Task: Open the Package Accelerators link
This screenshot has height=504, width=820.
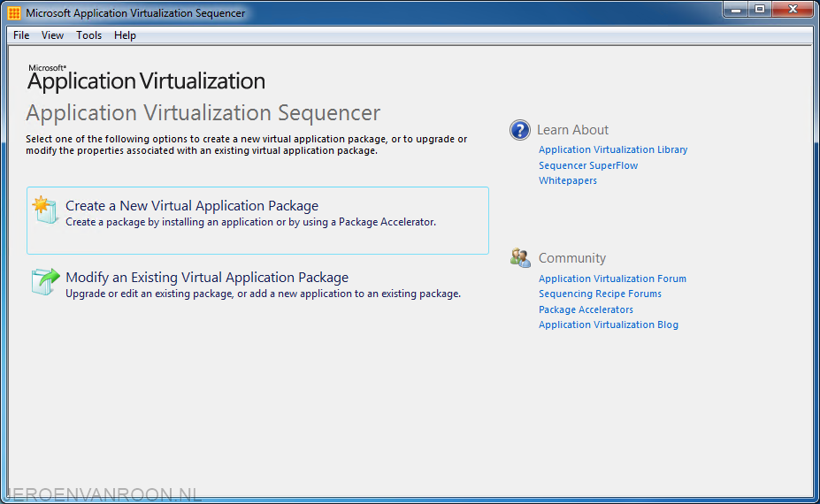Action: (586, 309)
